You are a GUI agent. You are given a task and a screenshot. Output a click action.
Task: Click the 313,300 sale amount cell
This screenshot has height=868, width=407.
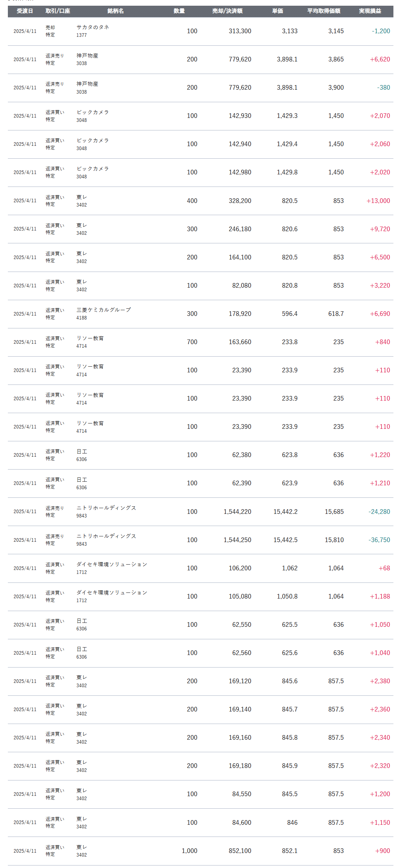tap(240, 31)
